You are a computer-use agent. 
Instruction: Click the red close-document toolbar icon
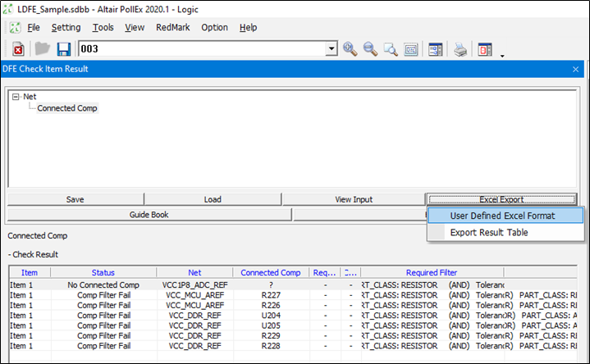coord(18,49)
